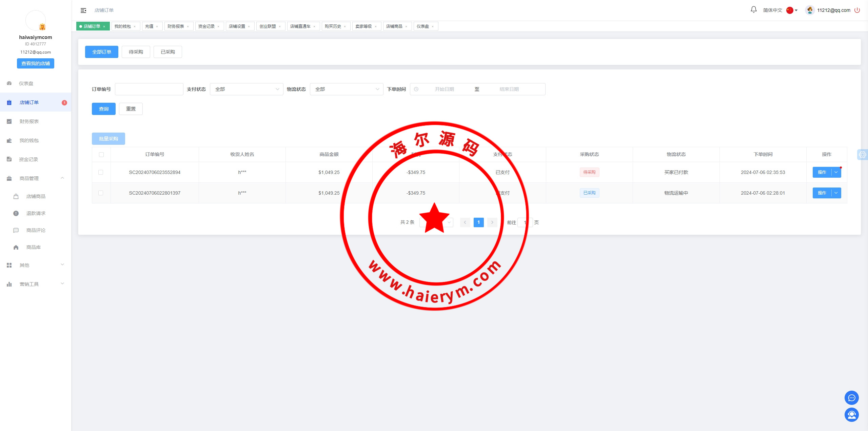Open the customer service headset icon
This screenshot has width=868, height=431.
[x=851, y=415]
